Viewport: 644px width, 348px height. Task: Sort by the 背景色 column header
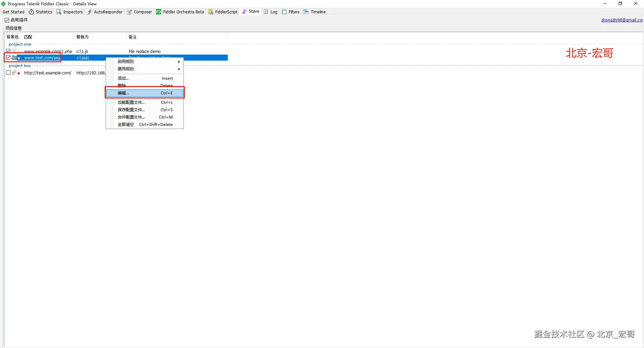point(13,37)
